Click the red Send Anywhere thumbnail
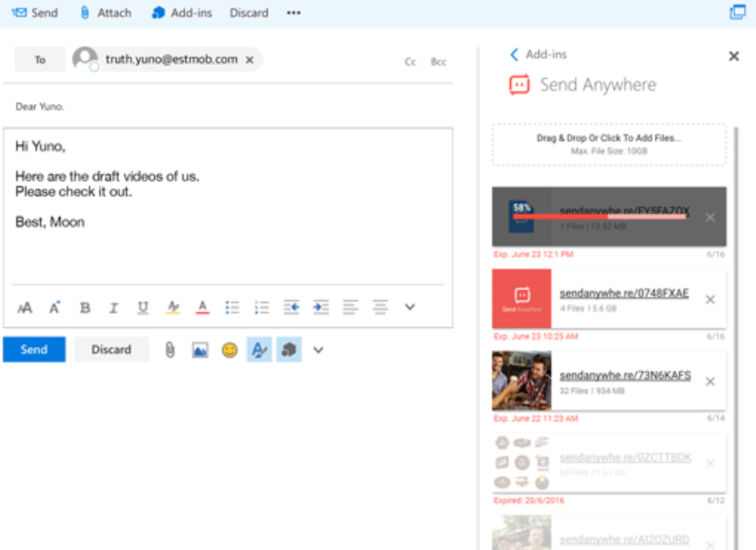Image resolution: width=756 pixels, height=550 pixels. 521,299
